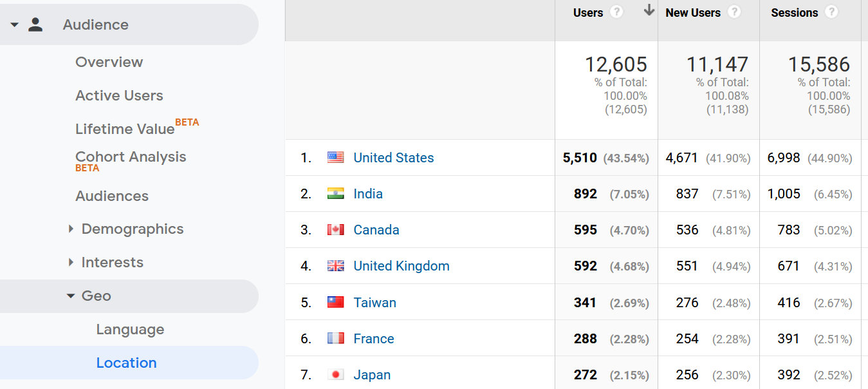The height and width of the screenshot is (389, 868).
Task: Open the India country link
Action: 368,194
